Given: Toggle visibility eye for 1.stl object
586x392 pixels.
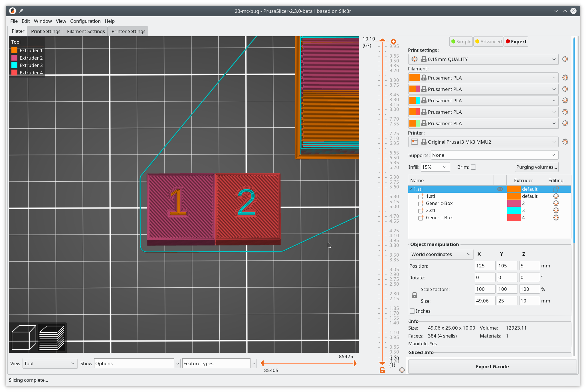Looking at the screenshot, I should tap(500, 189).
